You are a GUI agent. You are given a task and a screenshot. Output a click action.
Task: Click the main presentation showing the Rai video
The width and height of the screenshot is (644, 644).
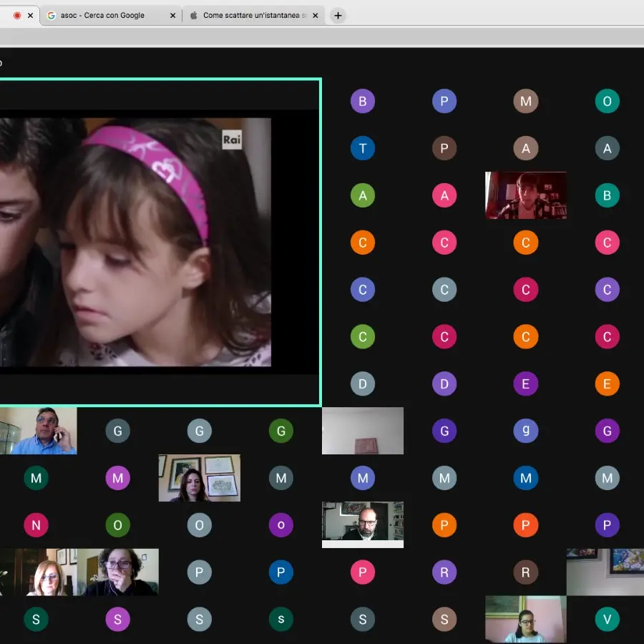pyautogui.click(x=160, y=242)
